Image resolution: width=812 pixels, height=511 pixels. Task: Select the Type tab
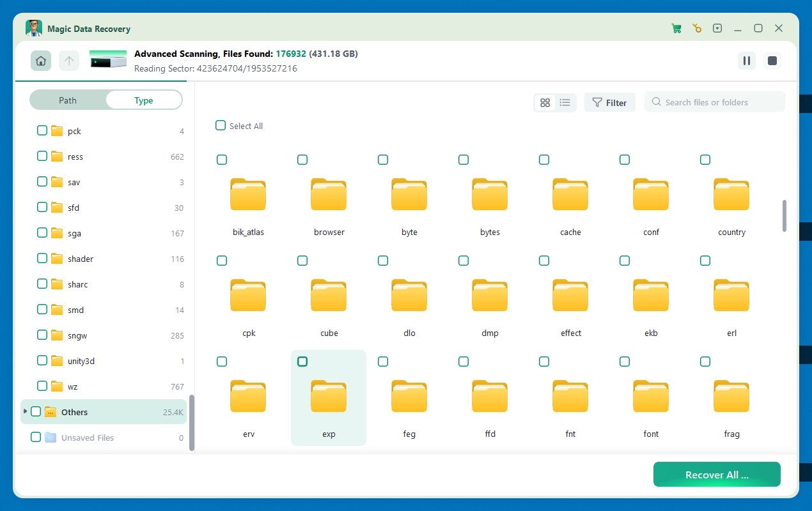click(143, 100)
